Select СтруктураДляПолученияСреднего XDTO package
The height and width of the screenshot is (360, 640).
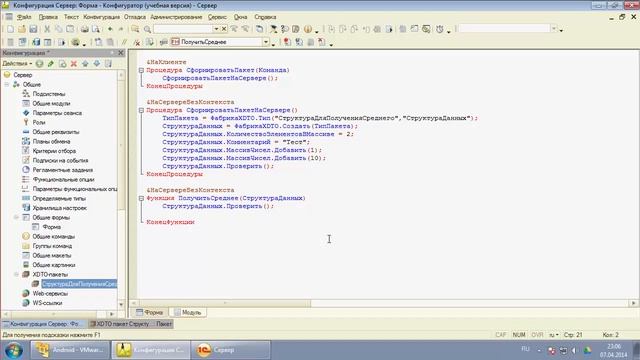(x=79, y=284)
